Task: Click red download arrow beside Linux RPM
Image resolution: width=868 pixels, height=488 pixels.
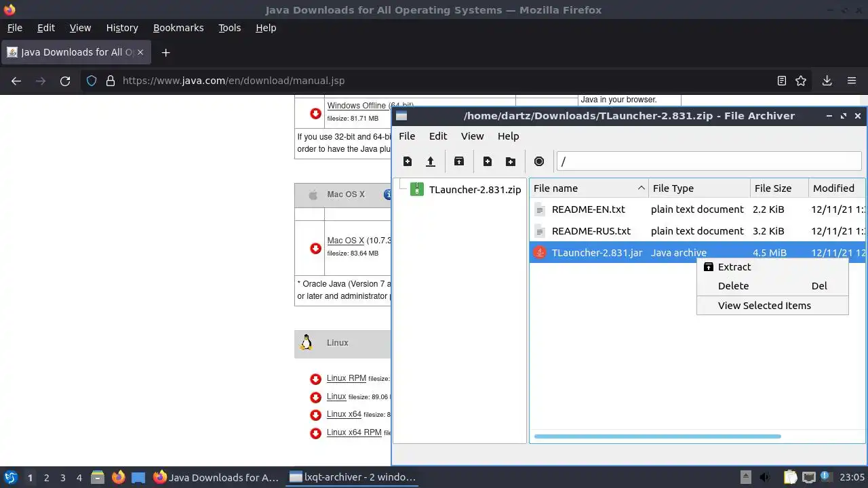Action: [315, 380]
